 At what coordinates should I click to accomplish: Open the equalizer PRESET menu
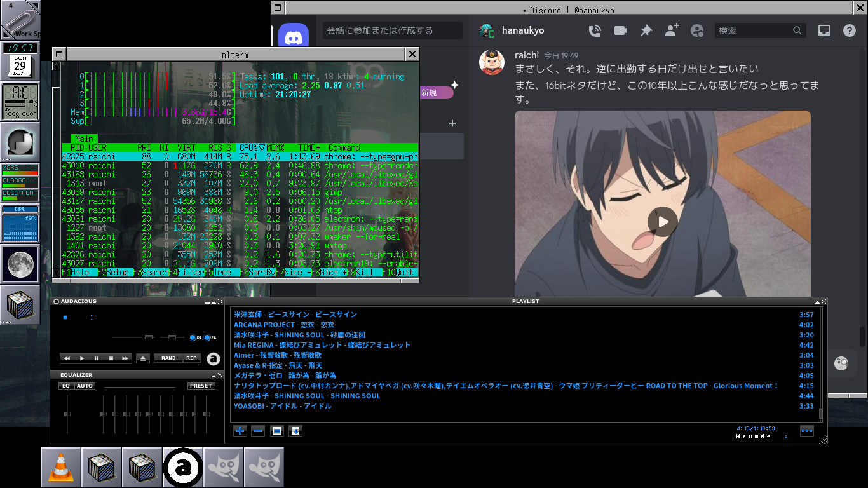pos(201,386)
